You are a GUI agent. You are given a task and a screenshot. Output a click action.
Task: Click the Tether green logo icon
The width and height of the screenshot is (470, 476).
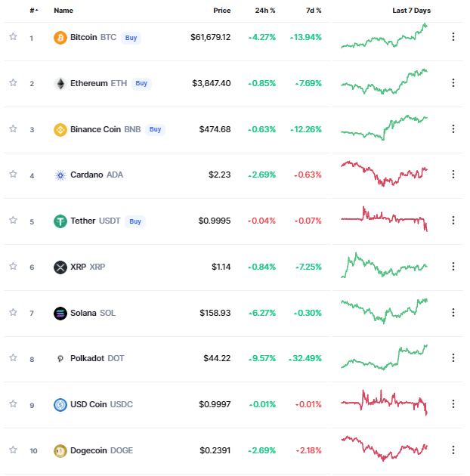[60, 221]
